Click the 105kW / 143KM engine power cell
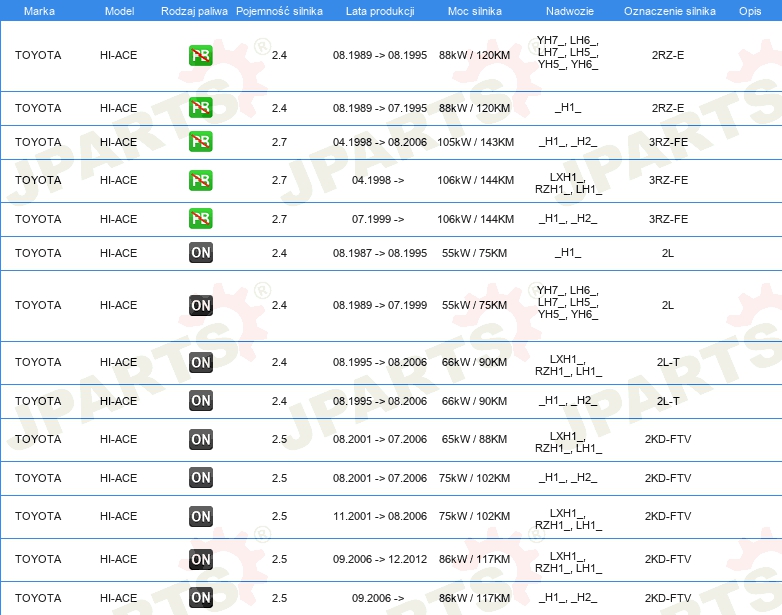This screenshot has height=615, width=782. (x=475, y=142)
